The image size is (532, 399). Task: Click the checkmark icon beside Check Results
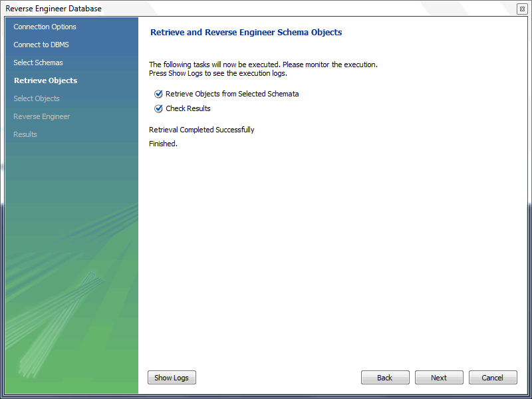point(158,108)
